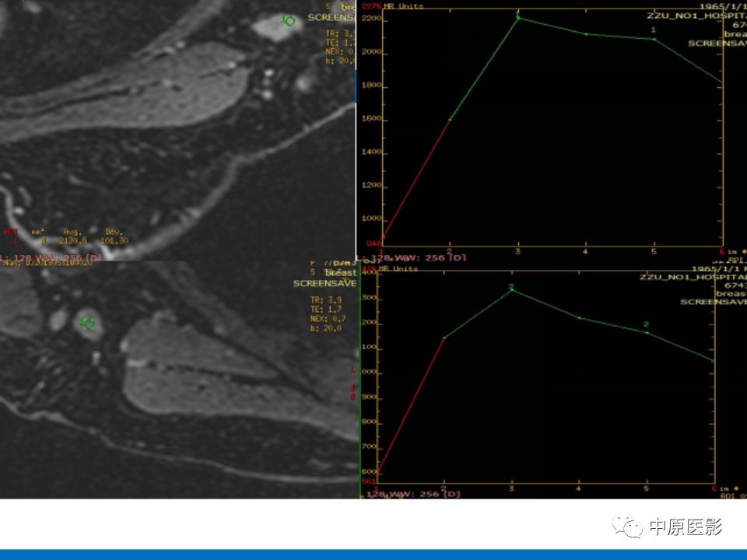Click TR: 3.9 in lower MRI image
The image size is (747, 560).
(326, 300)
